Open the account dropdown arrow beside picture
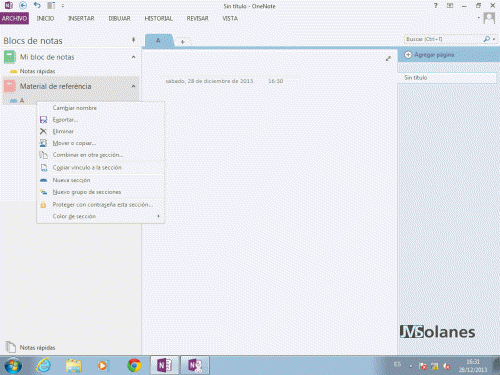500x375 pixels. pyautogui.click(x=479, y=18)
